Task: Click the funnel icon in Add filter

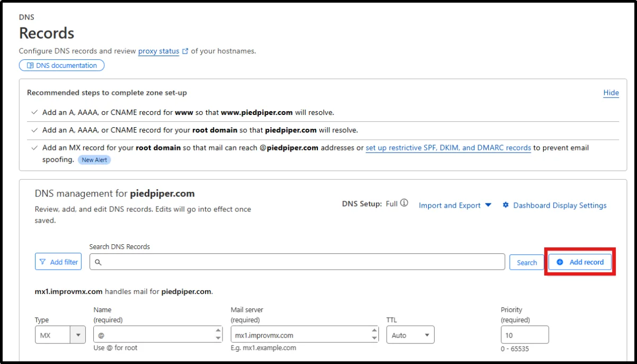Action: [43, 262]
